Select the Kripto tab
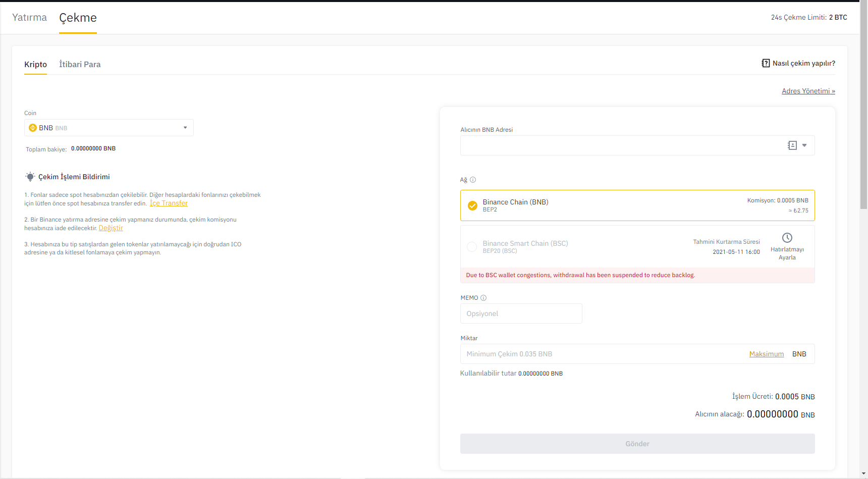This screenshot has width=868, height=479. click(35, 65)
